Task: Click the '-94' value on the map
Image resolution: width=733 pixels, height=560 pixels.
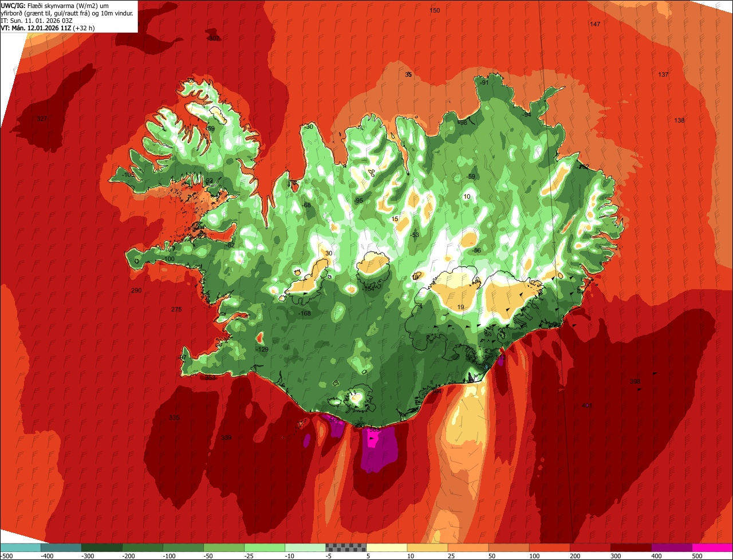Action: tap(527, 115)
